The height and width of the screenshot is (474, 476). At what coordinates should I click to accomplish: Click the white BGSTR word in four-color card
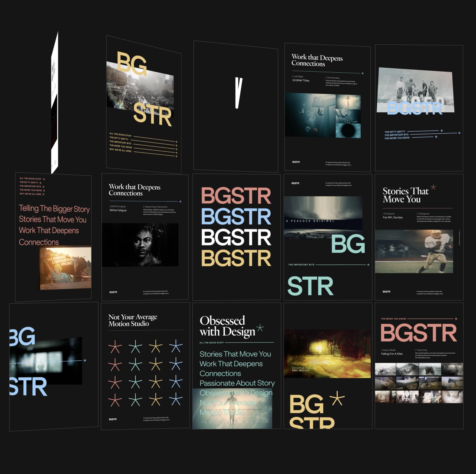coord(236,237)
